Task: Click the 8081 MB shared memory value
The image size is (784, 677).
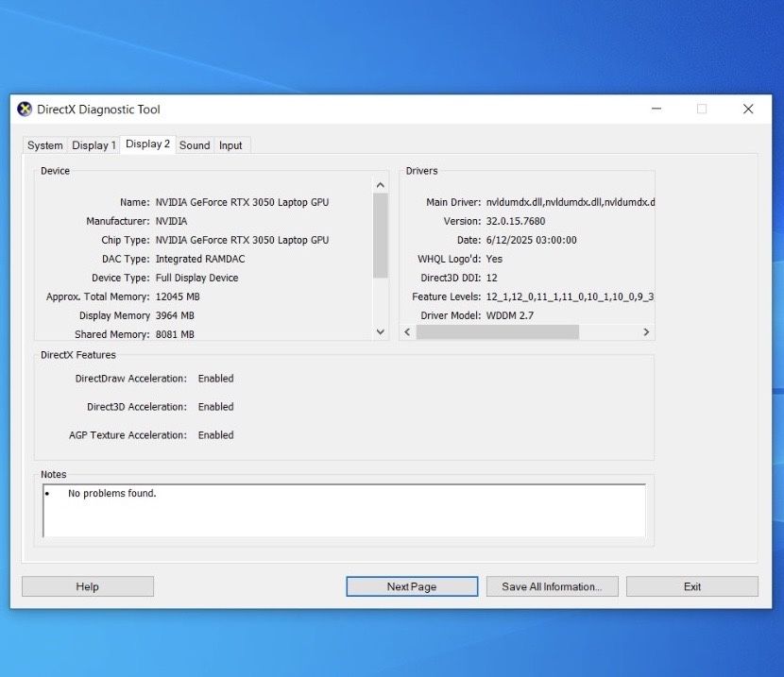Action: point(175,334)
